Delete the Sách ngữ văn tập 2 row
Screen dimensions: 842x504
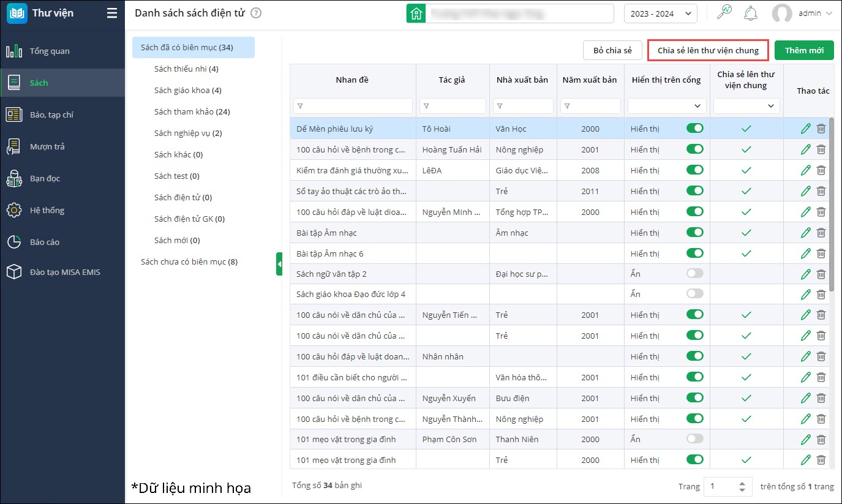point(821,274)
